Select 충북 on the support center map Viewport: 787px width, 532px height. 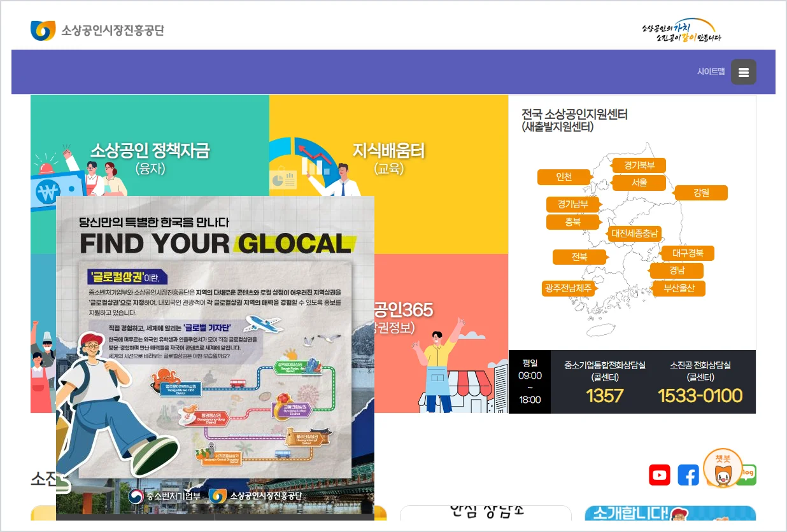click(x=573, y=222)
